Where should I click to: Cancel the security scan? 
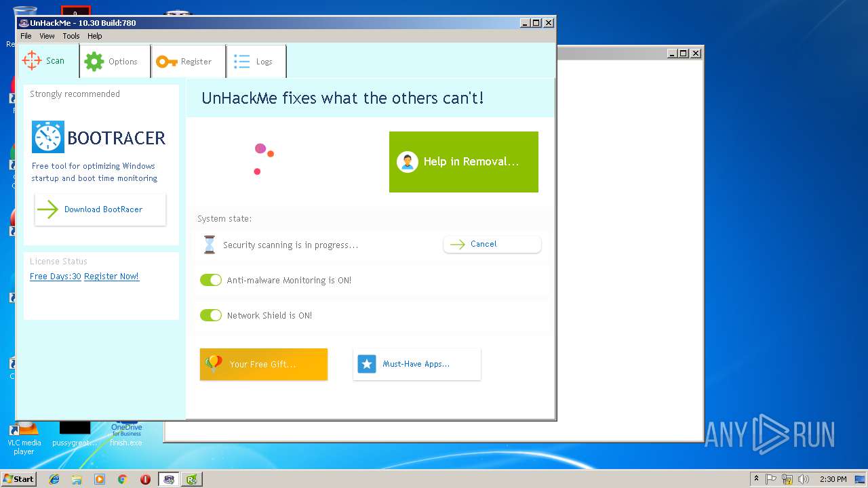pyautogui.click(x=492, y=244)
